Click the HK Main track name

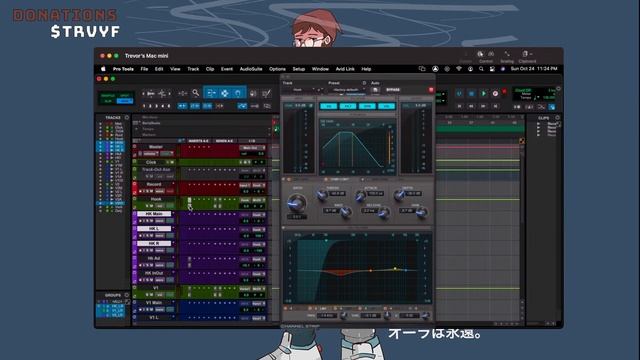pyautogui.click(x=154, y=214)
